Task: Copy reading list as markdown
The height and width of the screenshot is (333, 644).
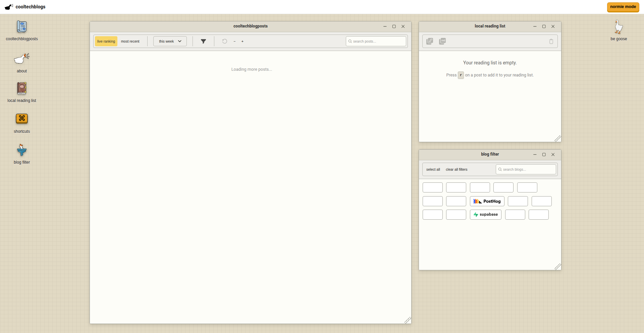Action: coord(442,41)
